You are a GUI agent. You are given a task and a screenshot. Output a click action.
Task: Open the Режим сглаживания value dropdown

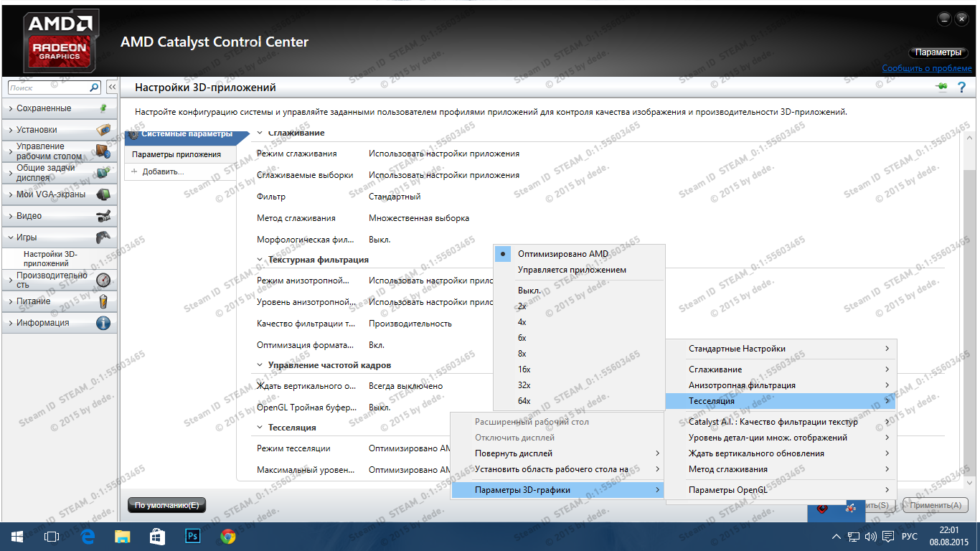pos(444,154)
